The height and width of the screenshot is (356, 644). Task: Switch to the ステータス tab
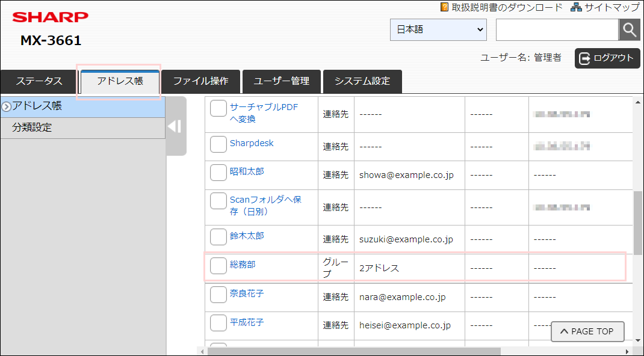39,81
